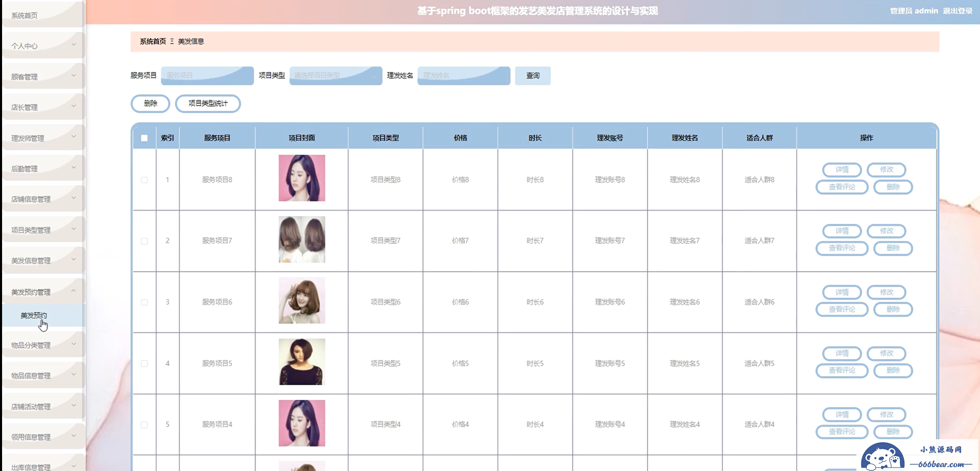The width and height of the screenshot is (980, 471).
Task: Click 查看评论 for 服务项目4 row
Action: coord(842,432)
